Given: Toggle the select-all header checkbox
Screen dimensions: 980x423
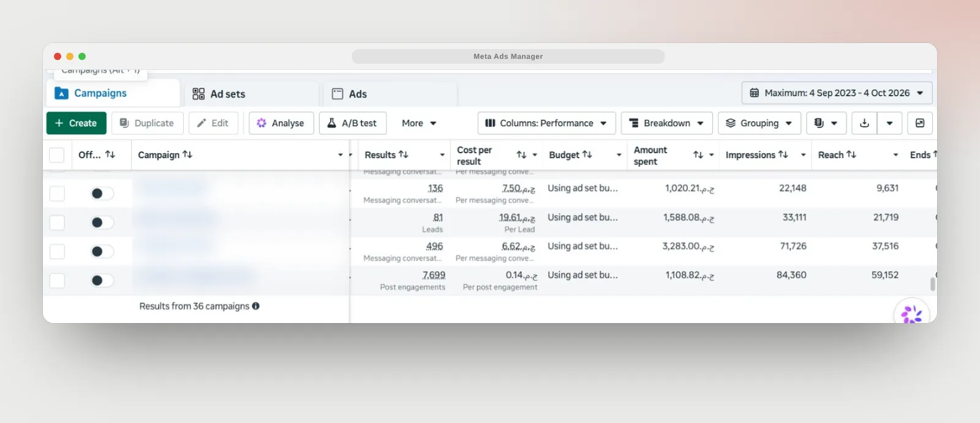Looking at the screenshot, I should 56,155.
